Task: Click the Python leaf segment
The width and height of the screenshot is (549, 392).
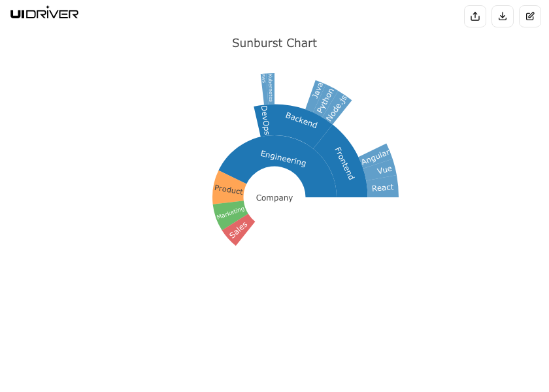Action: [325, 100]
